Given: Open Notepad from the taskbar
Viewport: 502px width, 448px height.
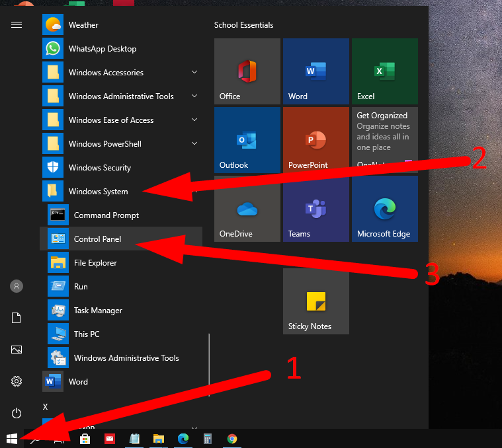Looking at the screenshot, I should [134, 439].
